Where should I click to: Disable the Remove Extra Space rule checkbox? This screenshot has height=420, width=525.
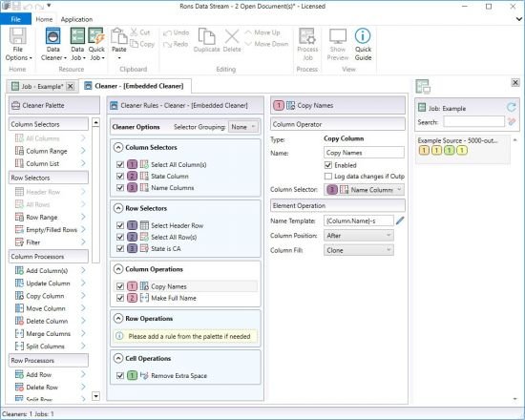120,376
